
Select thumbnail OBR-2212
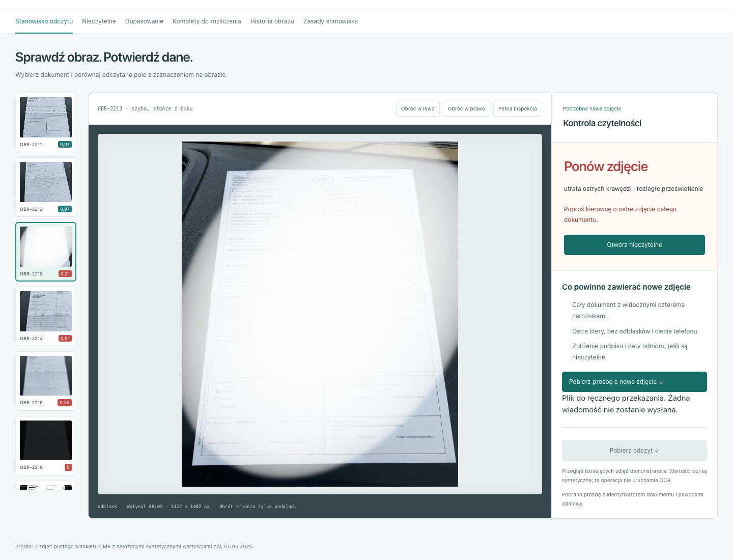(x=46, y=187)
